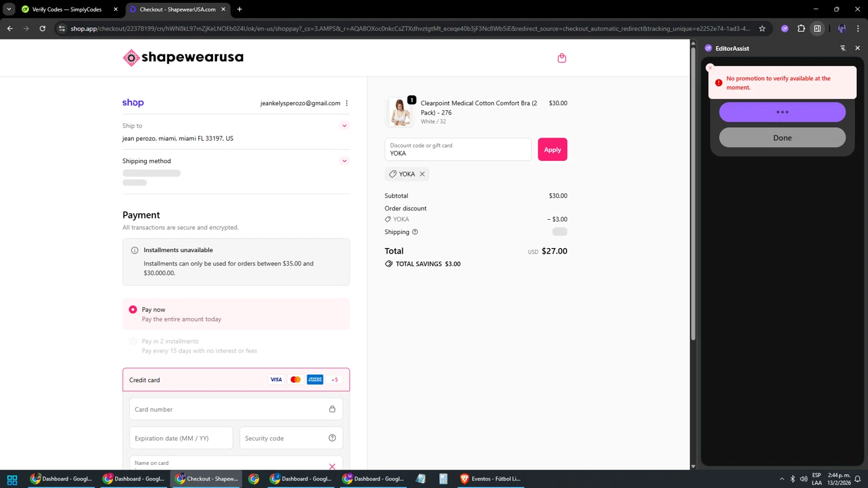Open security code help icon
Image resolution: width=868 pixels, height=488 pixels.
[x=332, y=438]
